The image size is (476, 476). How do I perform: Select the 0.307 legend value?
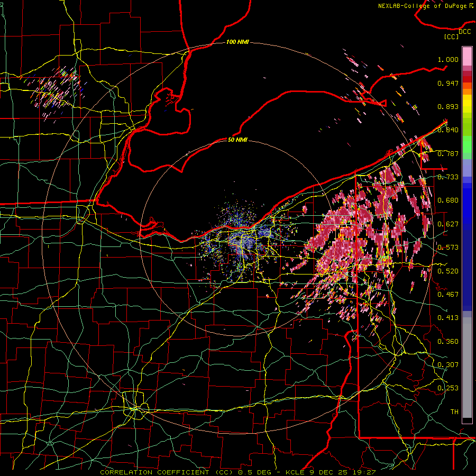(x=448, y=364)
